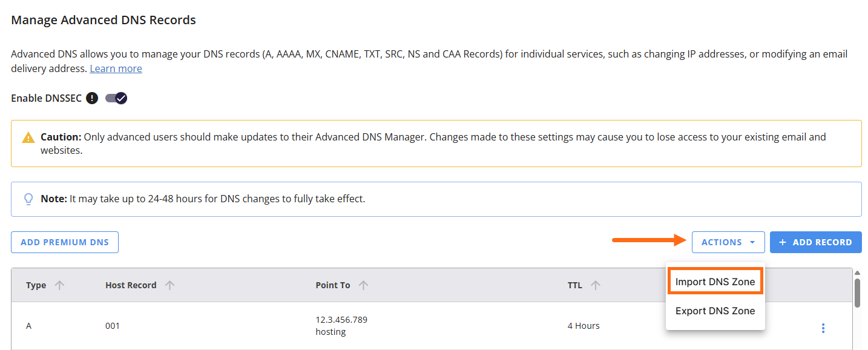Click the scrollbar up arrow
The width and height of the screenshot is (868, 350).
tap(857, 273)
